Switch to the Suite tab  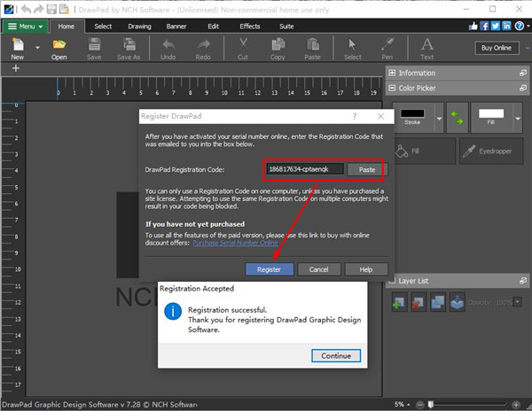pos(286,26)
